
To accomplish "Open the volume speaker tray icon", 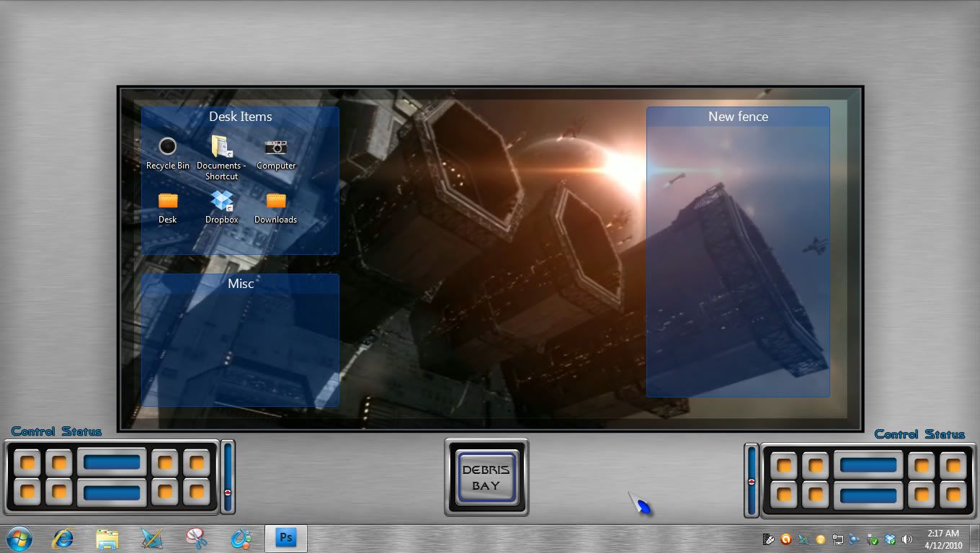I will pyautogui.click(x=906, y=539).
